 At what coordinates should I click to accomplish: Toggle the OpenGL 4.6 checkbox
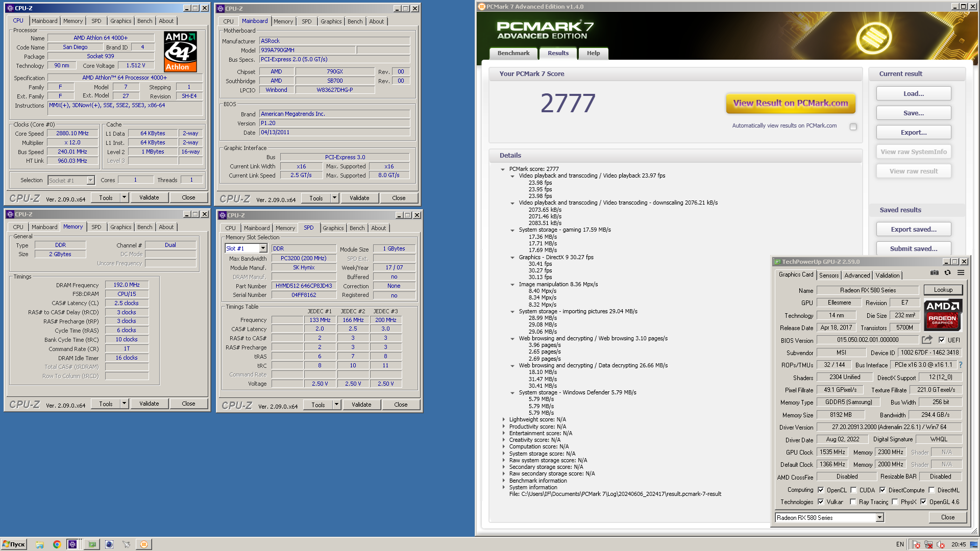pyautogui.click(x=923, y=502)
